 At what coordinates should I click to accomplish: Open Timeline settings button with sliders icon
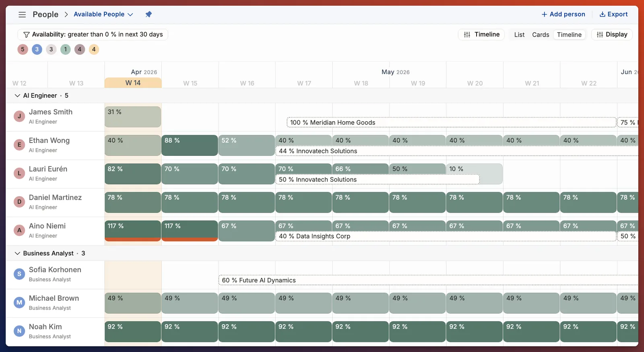[x=481, y=35]
